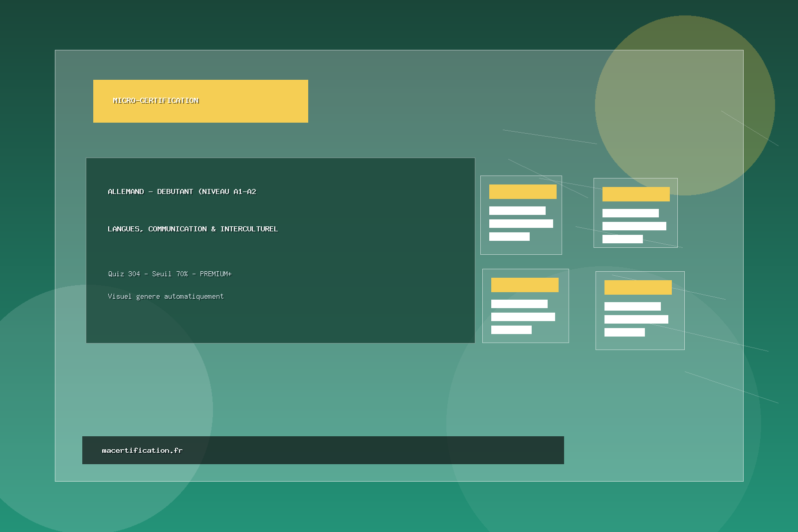Click the 'Visuel genere automatiquement' caption
798x532 pixels.
coord(166,296)
